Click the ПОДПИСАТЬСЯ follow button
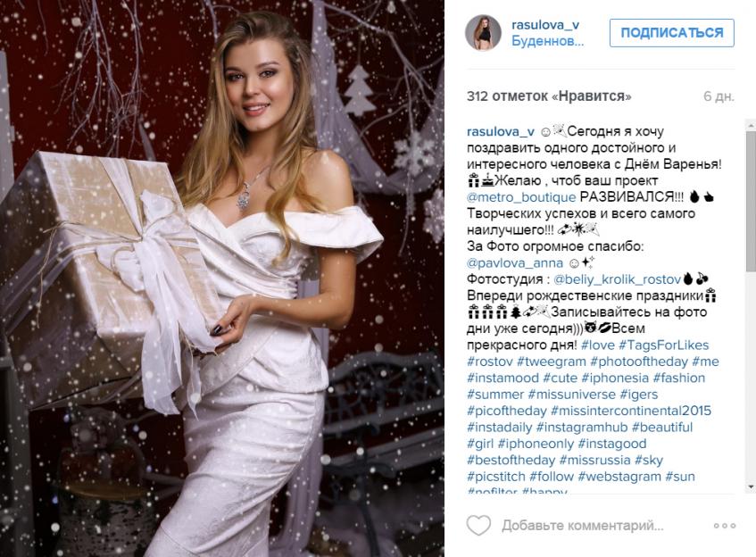The height and width of the screenshot is (557, 756). (671, 33)
